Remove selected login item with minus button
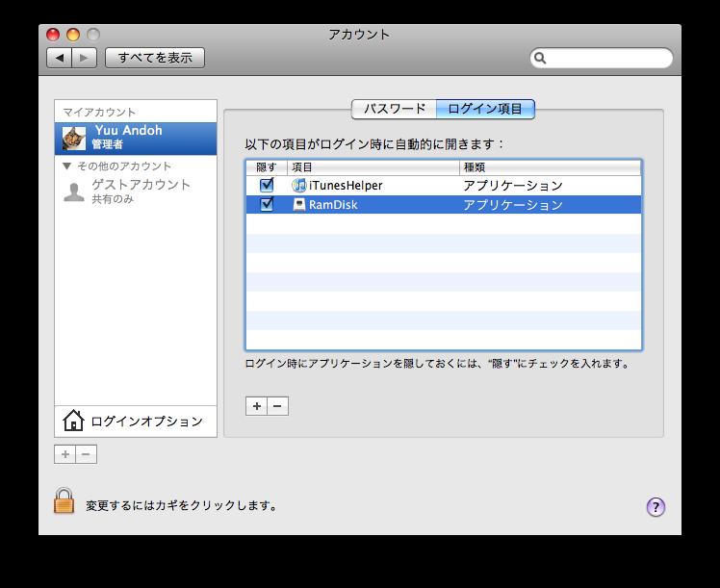Viewport: 720px width, 588px height. pos(277,406)
